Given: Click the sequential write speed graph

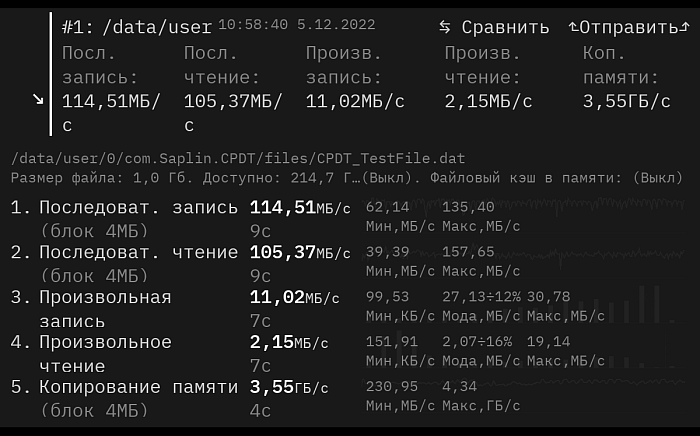Looking at the screenshot, I should tap(523, 207).
